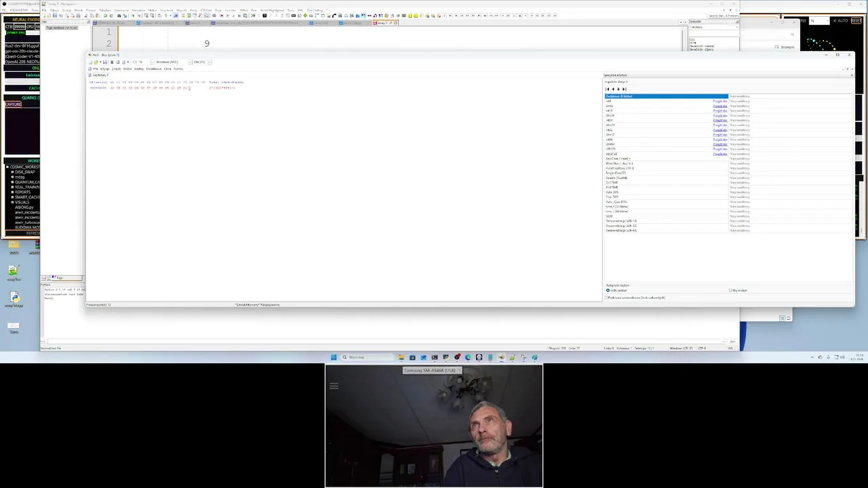Click the Open main memory chip icon

pyautogui.click(x=112, y=62)
